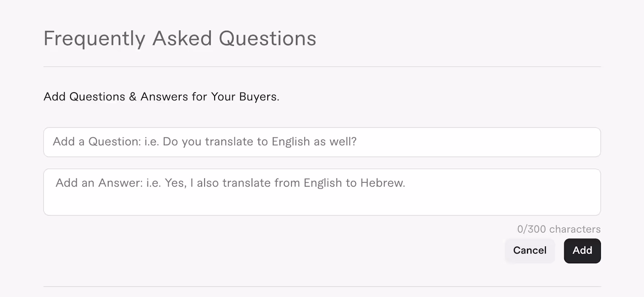Click 'Add an Answer:' placeholder label

coord(99,183)
